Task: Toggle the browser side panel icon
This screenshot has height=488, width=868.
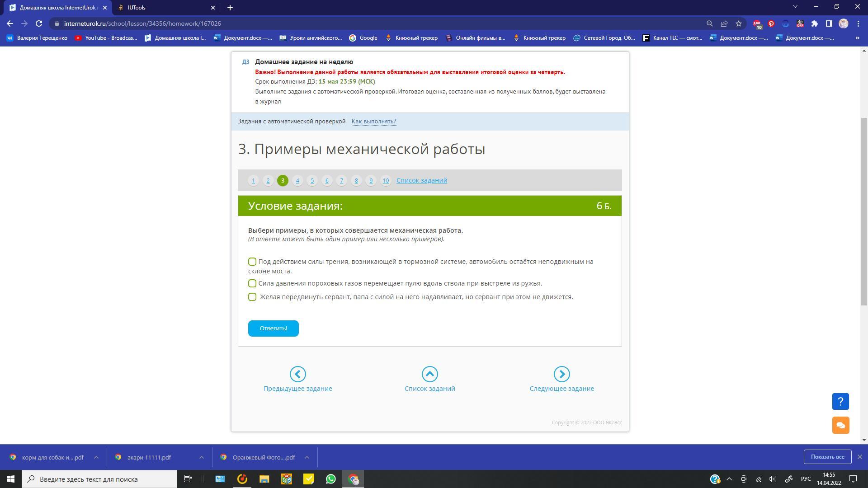Action: [x=829, y=23]
